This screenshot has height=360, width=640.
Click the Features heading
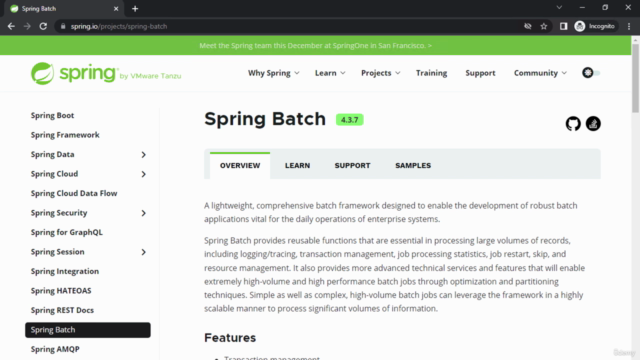[x=230, y=338]
